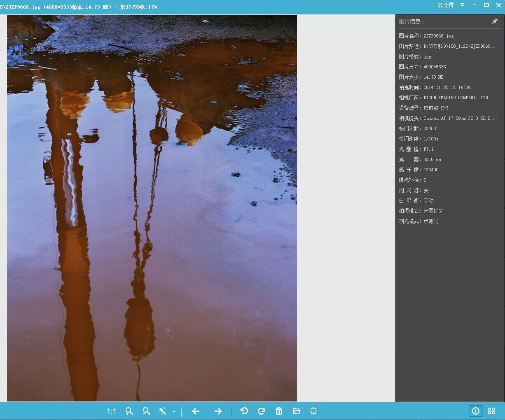505x420 pixels.
Task: Select the metering mode 点测光
Action: tap(431, 221)
